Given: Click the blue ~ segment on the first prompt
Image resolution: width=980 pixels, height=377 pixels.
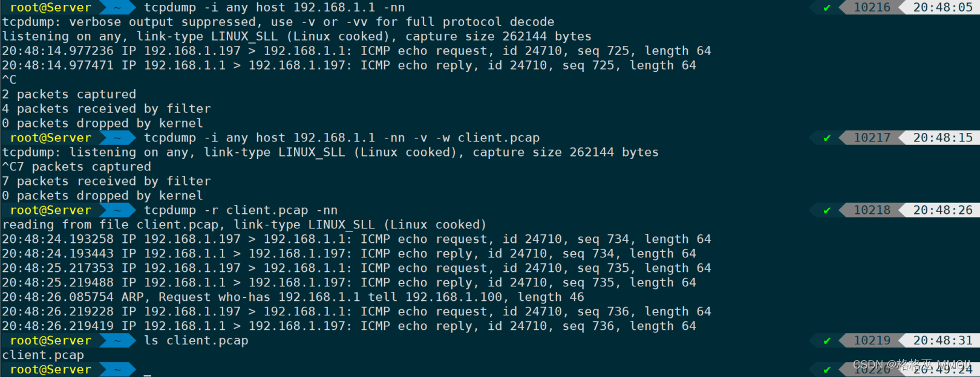Looking at the screenshot, I should click(x=117, y=8).
